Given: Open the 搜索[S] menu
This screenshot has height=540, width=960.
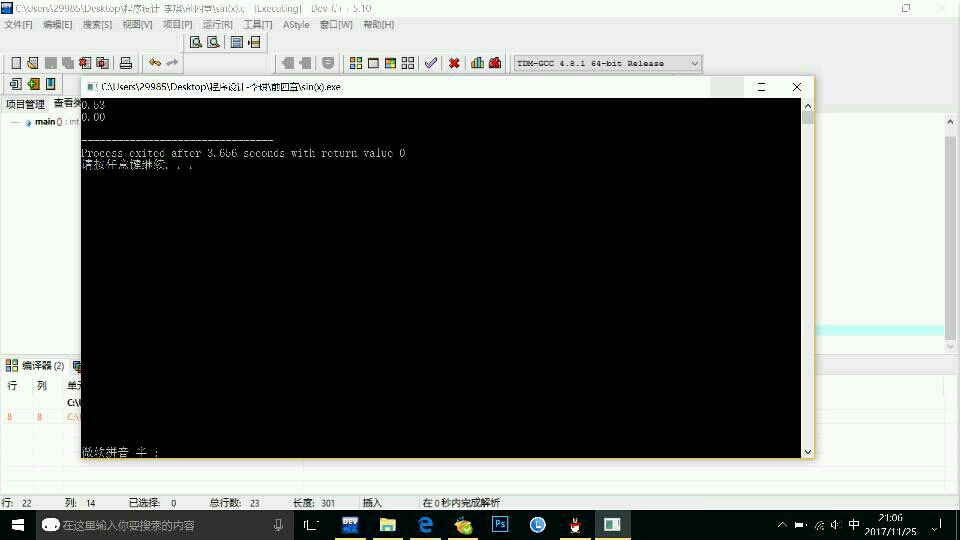Looking at the screenshot, I should pyautogui.click(x=97, y=24).
